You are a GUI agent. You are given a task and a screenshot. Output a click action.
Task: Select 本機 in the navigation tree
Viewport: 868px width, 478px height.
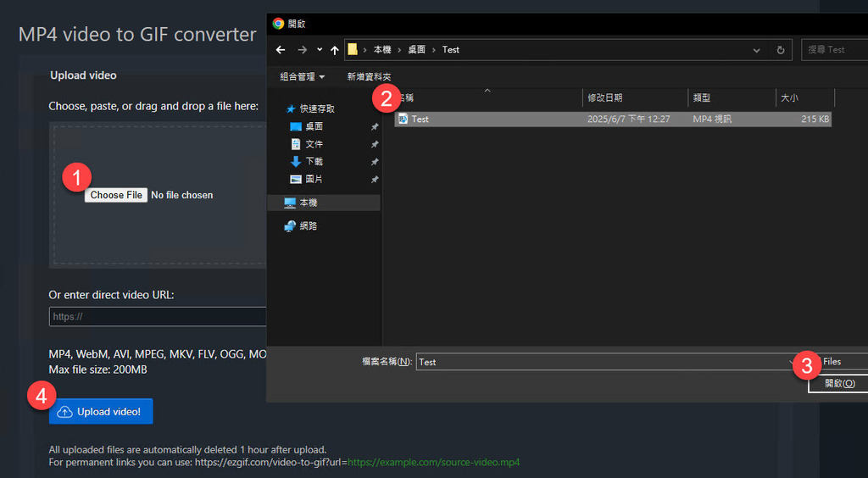click(x=308, y=203)
